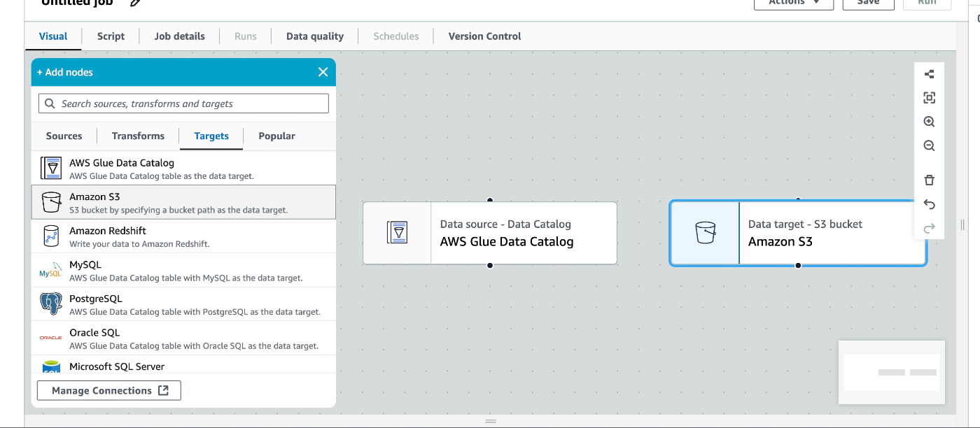Click the right side panel handle
The width and height of the screenshot is (980, 428).
[962, 224]
